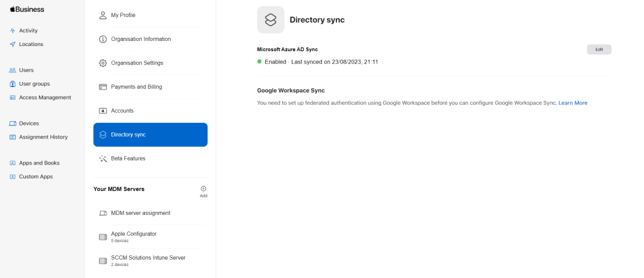Image resolution: width=644 pixels, height=278 pixels.
Task: Open MDM server assignment
Action: 141,213
